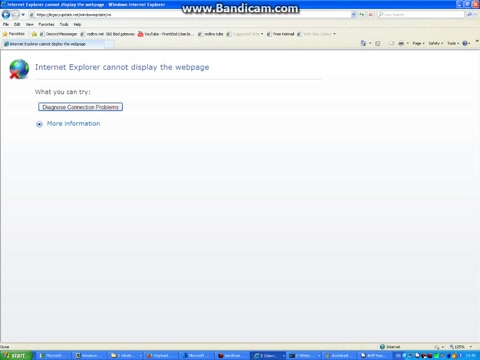Open the redtro tube favorite link

(211, 34)
